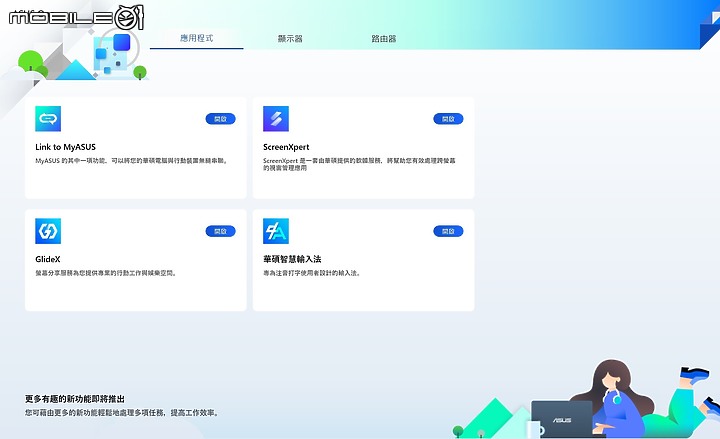This screenshot has height=439, width=720.
Task: Click the ScreenXpert title text
Action: (286, 147)
